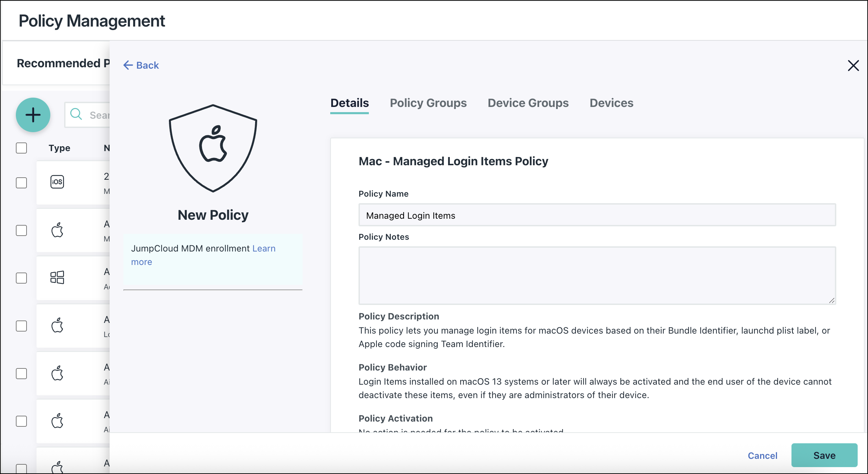Click the Policy Name input field
Viewport: 868px width, 474px height.
pos(597,215)
